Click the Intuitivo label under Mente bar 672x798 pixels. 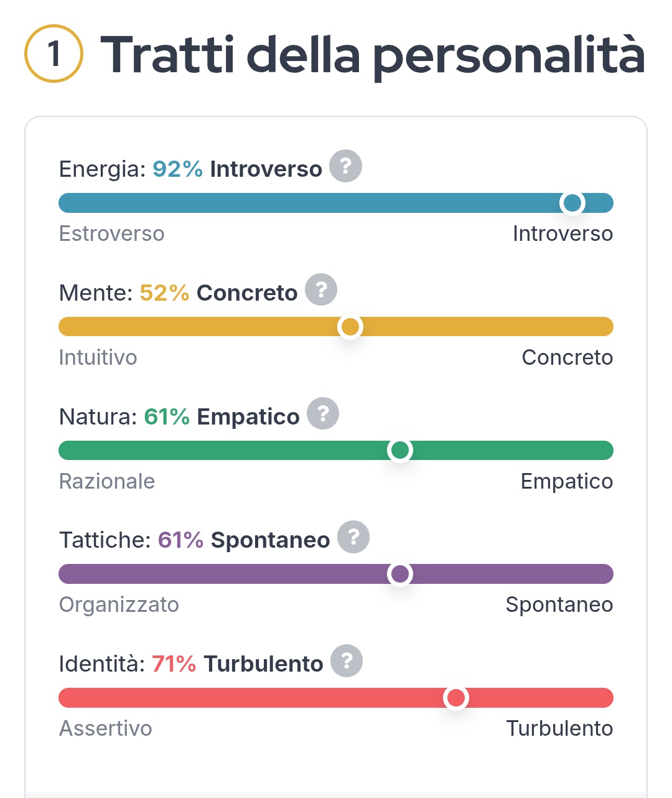pos(98,358)
